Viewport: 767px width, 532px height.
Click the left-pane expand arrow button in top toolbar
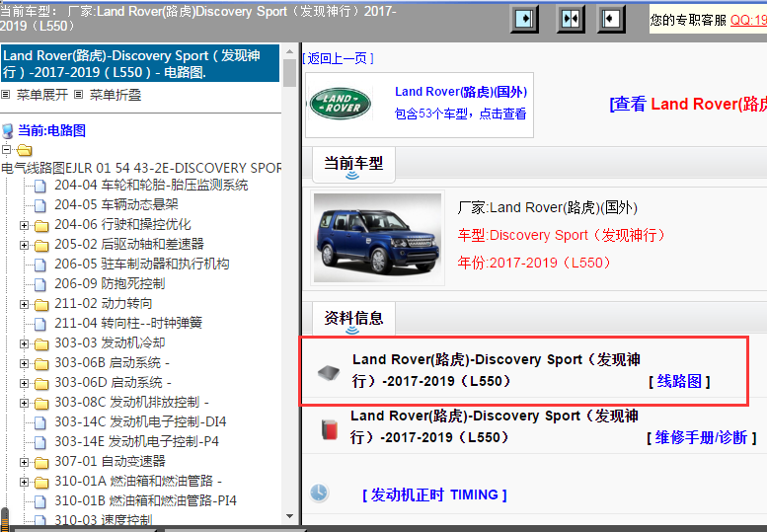524,19
